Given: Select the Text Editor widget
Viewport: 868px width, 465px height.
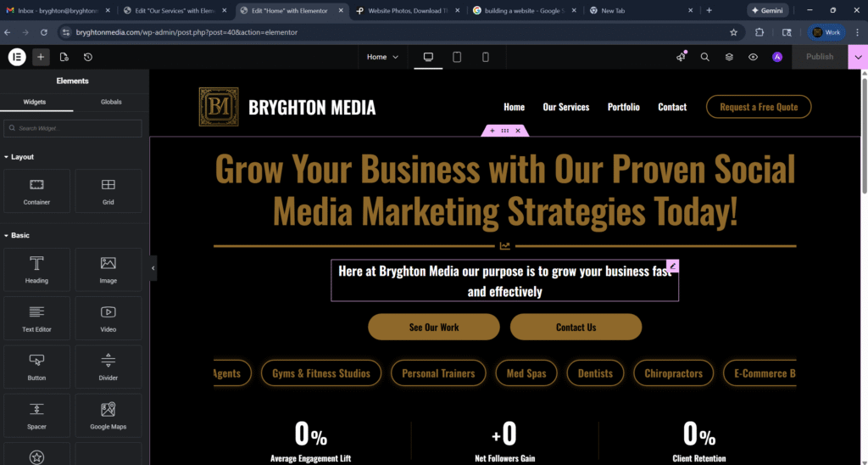Looking at the screenshot, I should click(36, 317).
